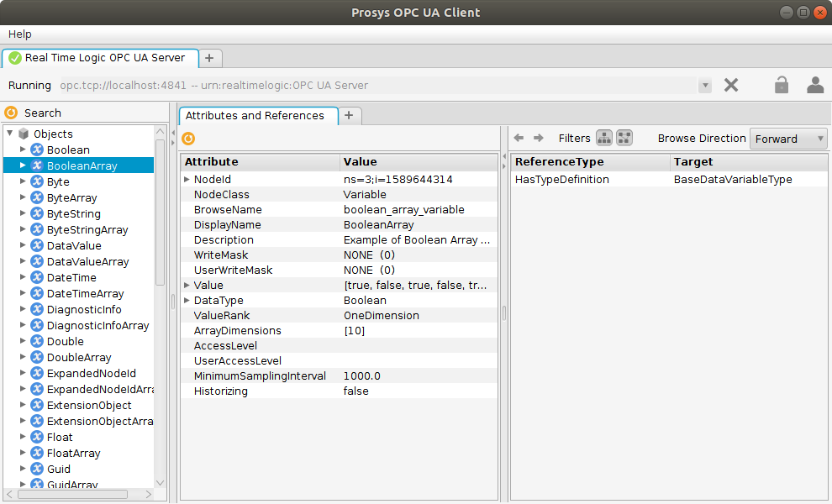Expand the Value attribute row
Screen dimensions: 832x504
(187, 285)
